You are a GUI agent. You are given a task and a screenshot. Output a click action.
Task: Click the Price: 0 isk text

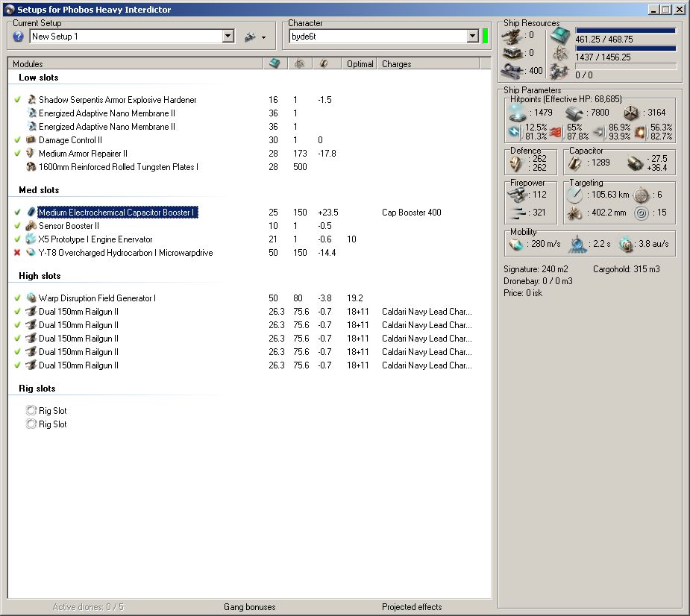tap(523, 293)
